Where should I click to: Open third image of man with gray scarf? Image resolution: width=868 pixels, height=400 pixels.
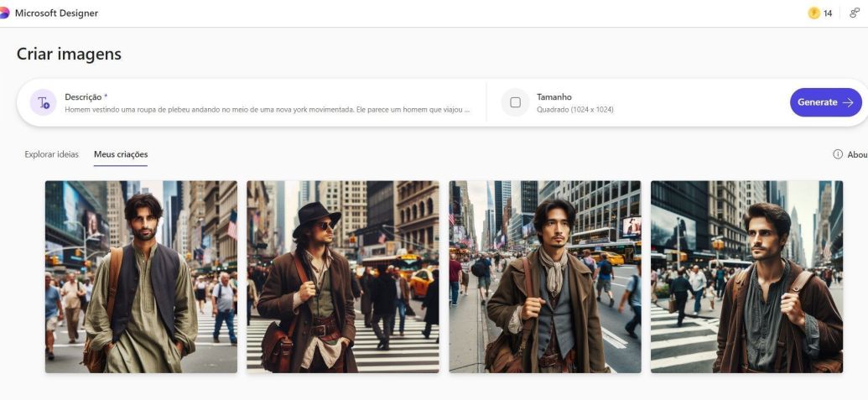(x=544, y=277)
